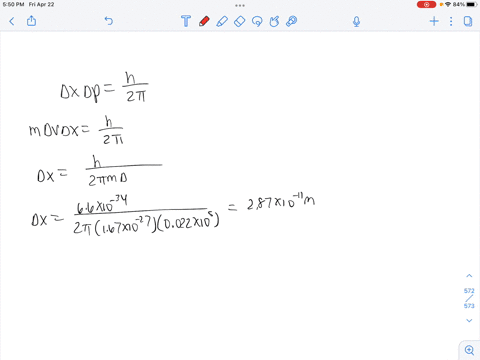Screen dimensions: 480x360
Task: Select the Shapes tool
Action: 274,21
